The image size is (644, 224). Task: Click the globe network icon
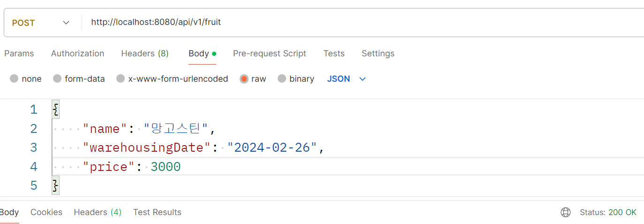coord(566,213)
